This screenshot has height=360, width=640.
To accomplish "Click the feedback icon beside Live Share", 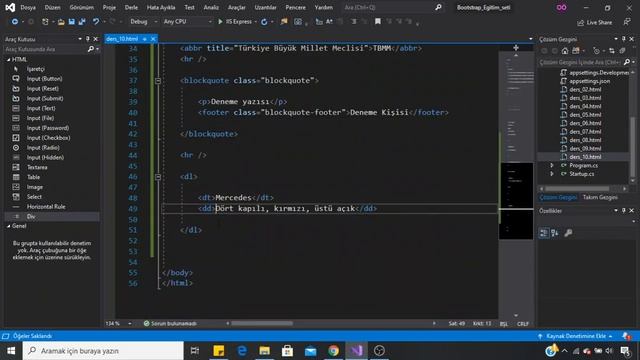I will (627, 22).
